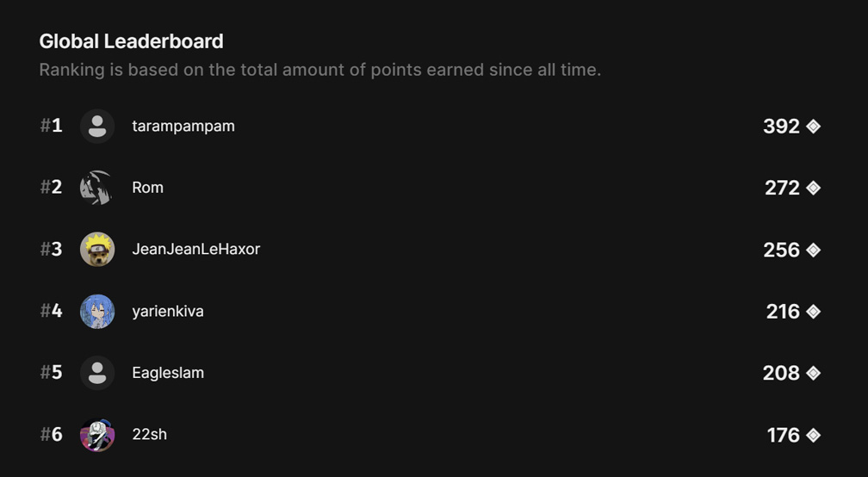Open the Rom username link
This screenshot has height=477, width=868.
(x=147, y=188)
